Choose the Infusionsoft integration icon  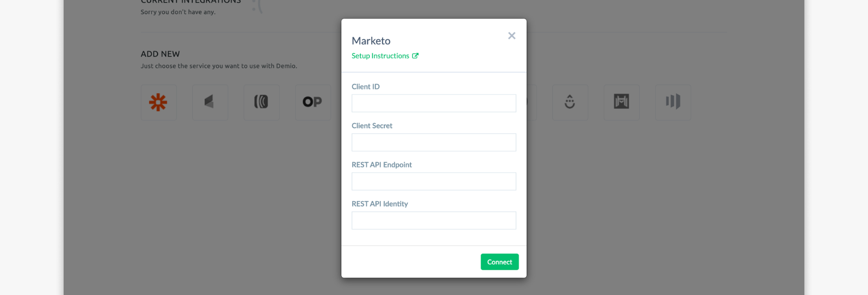[x=210, y=102]
